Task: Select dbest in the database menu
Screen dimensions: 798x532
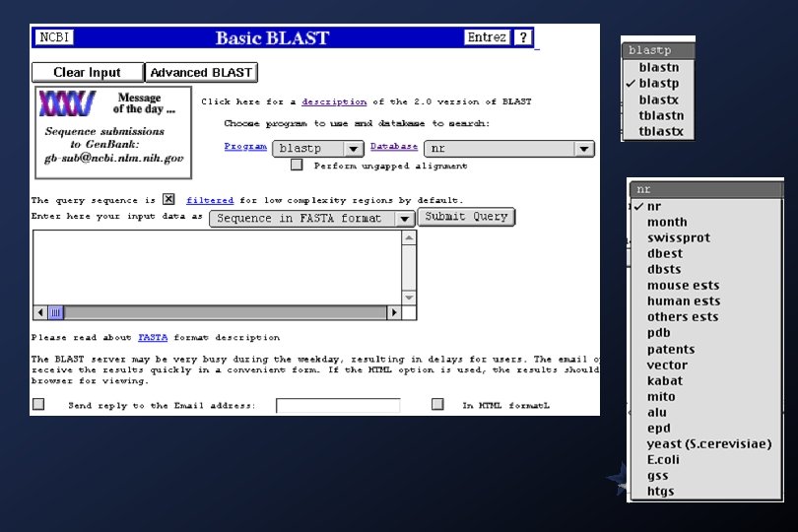Action: coord(705,253)
